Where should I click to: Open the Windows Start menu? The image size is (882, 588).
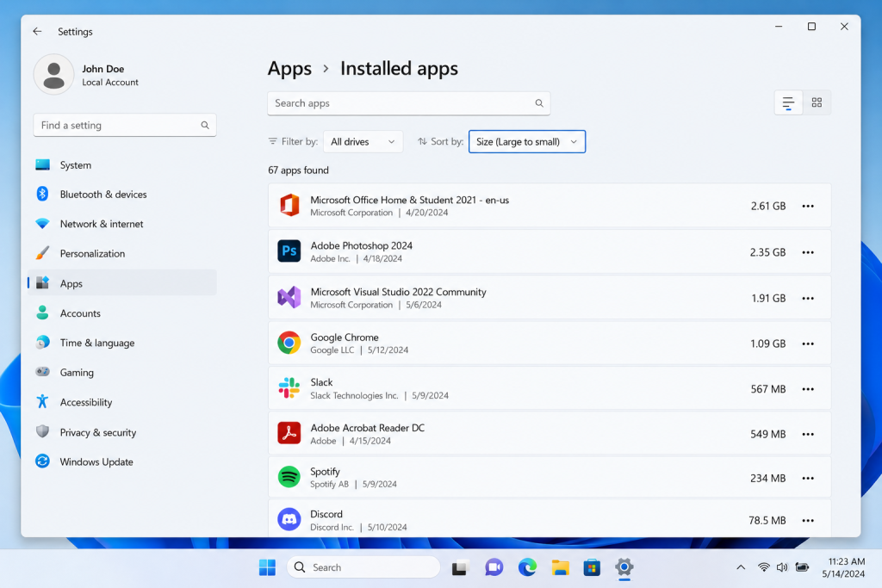[x=267, y=567]
